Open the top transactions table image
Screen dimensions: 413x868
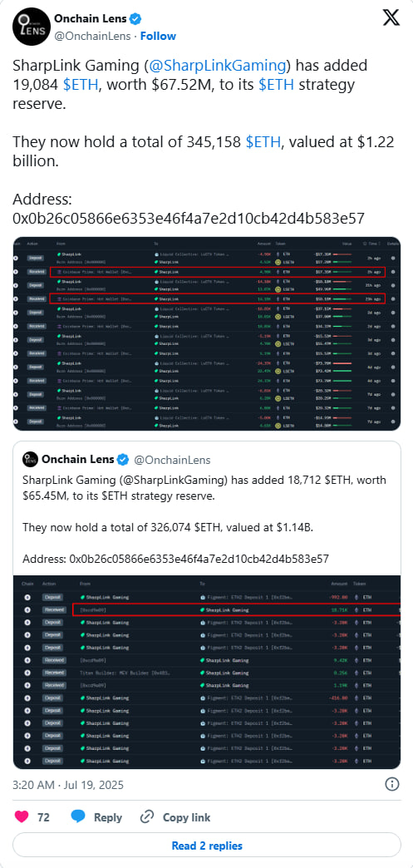coord(206,333)
